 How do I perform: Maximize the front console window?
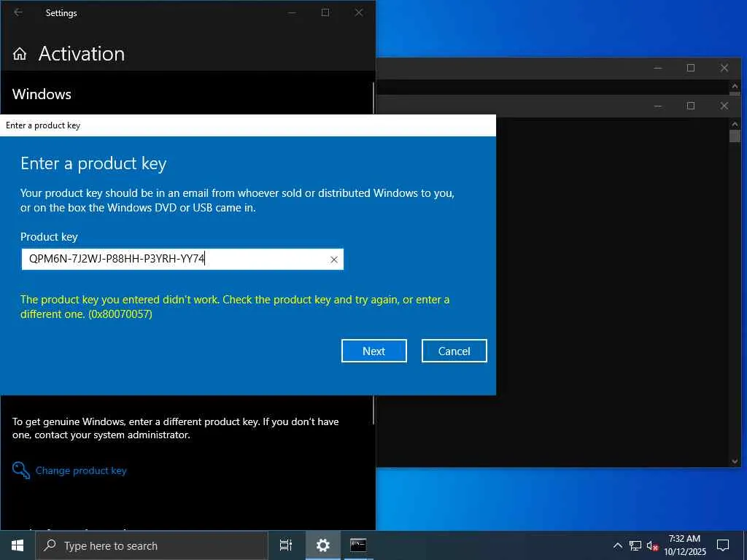tap(691, 106)
